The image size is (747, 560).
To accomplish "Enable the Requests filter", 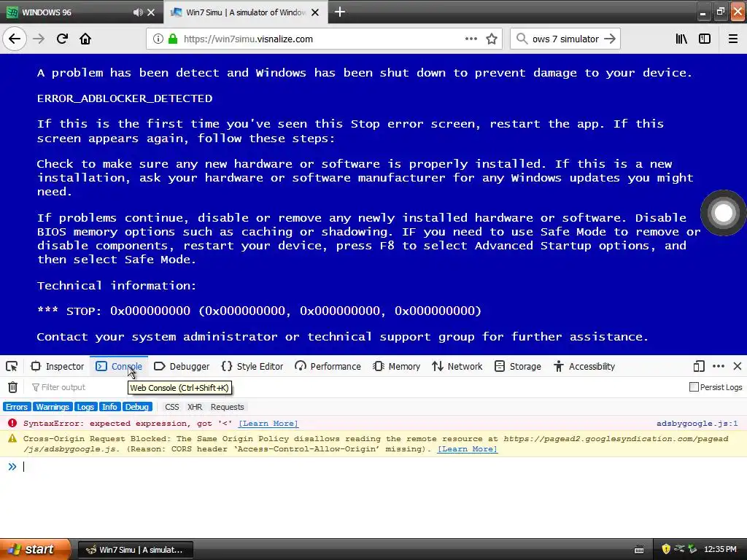I will 228,407.
